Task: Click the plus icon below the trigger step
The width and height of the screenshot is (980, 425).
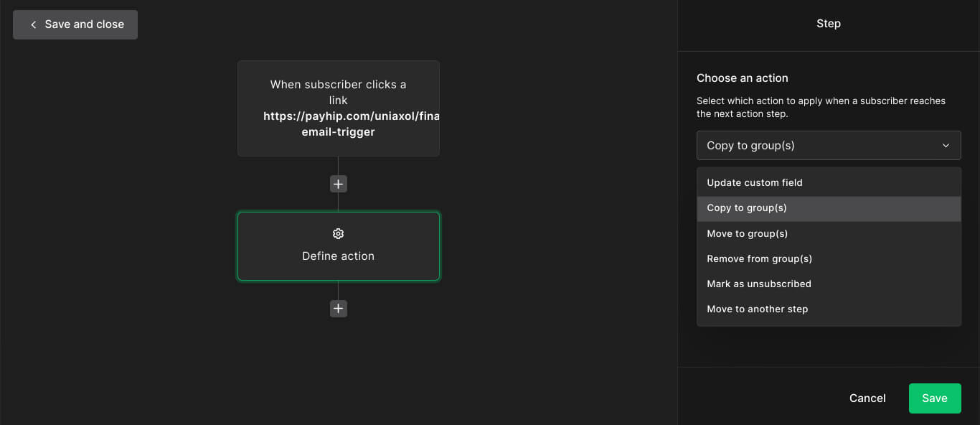Action: 339,185
